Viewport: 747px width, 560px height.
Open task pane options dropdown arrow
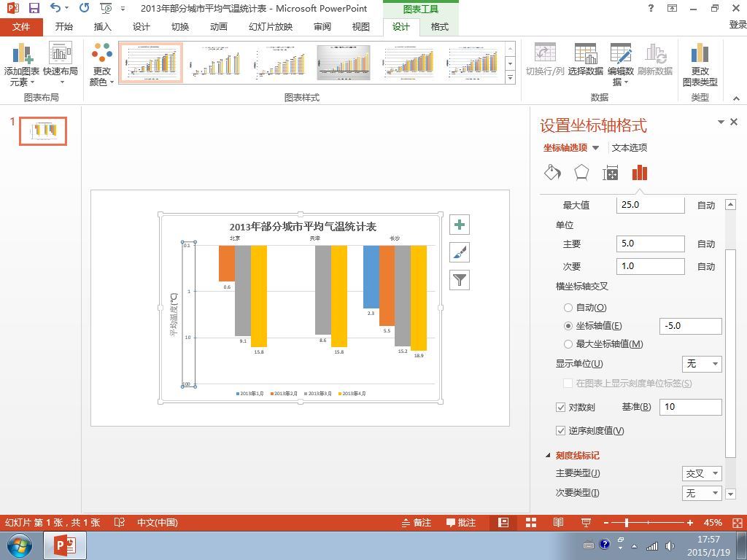click(721, 122)
